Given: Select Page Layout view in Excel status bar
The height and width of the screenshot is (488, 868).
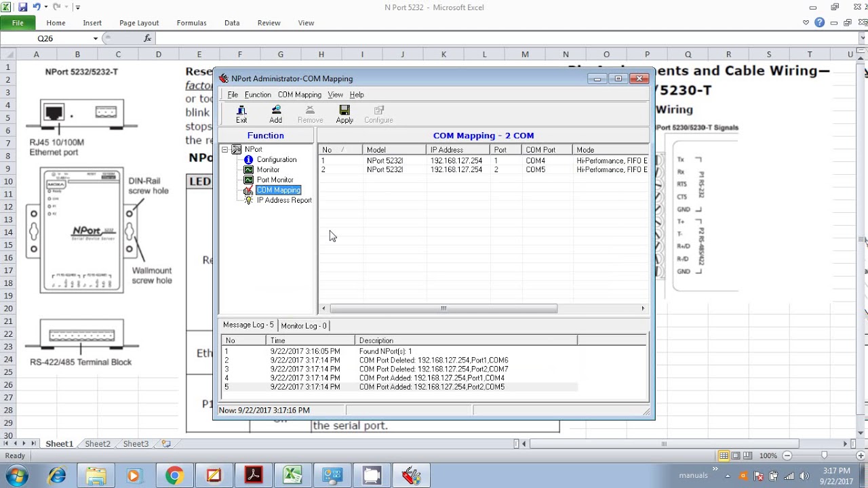Looking at the screenshot, I should [x=736, y=455].
